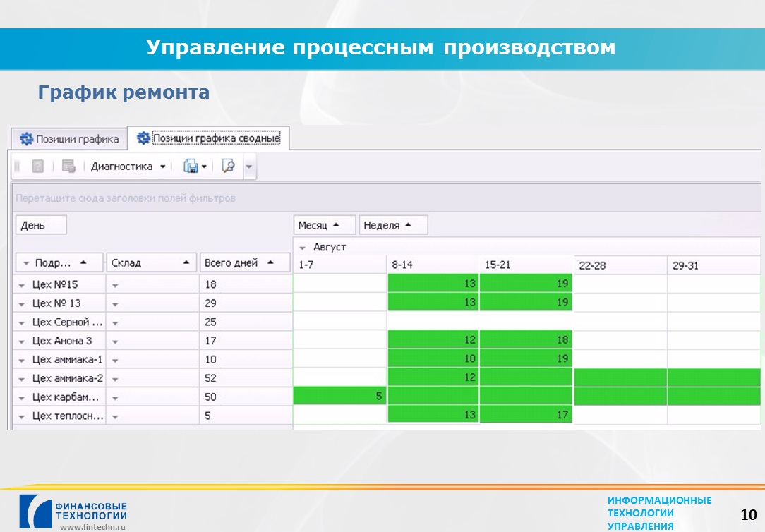Image resolution: width=765 pixels, height=532 pixels.
Task: Expand the toolbar overflow options arrow
Action: (249, 167)
